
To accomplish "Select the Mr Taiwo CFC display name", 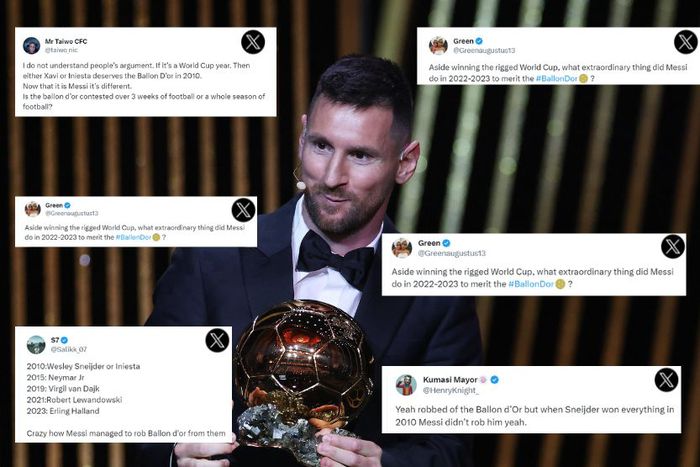I will [x=66, y=41].
